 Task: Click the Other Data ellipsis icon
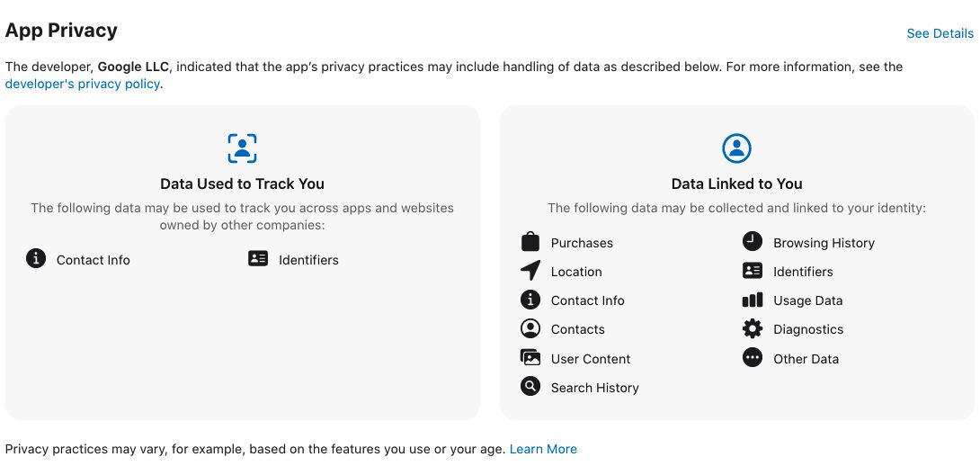[x=752, y=357]
